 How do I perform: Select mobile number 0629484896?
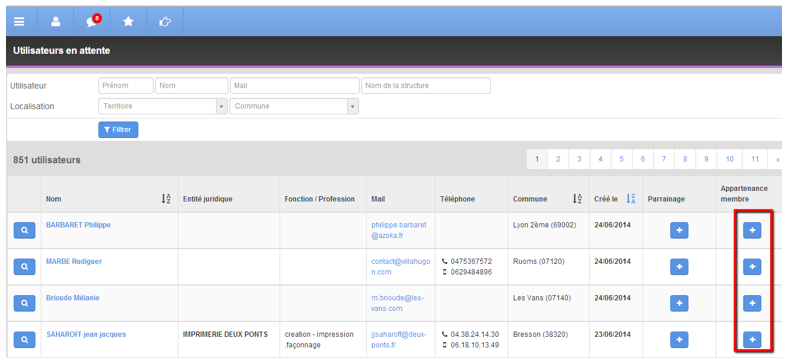coord(471,272)
